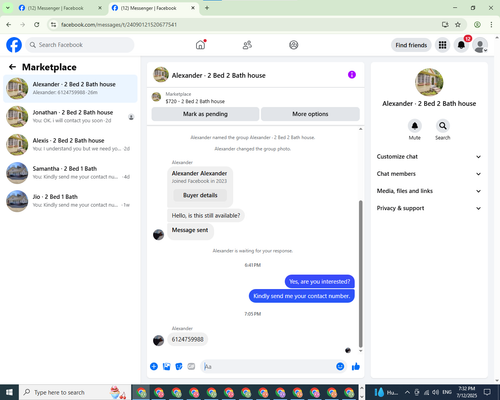Open a new browser tab
This screenshot has width=500, height=400.
click(x=207, y=8)
